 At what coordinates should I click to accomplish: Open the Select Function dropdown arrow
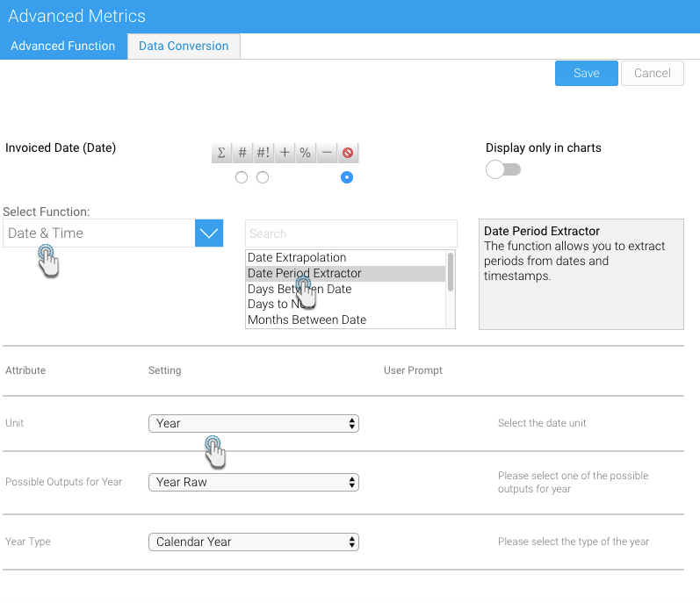(x=209, y=233)
